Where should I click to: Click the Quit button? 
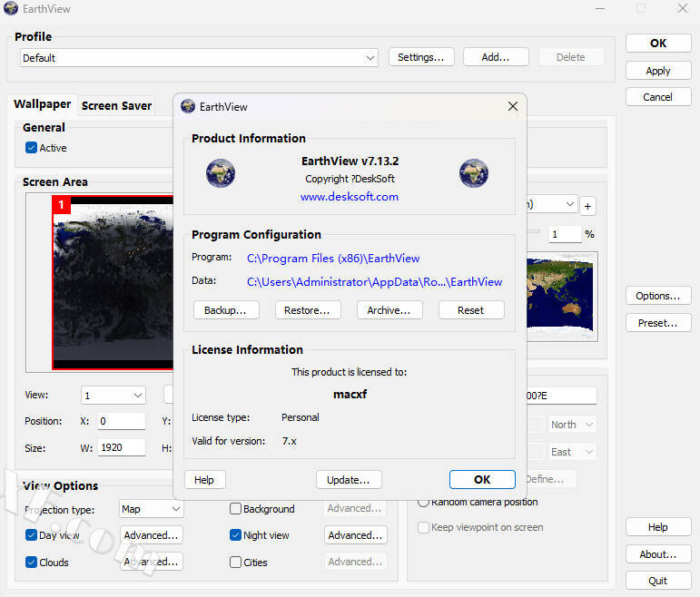[658, 581]
